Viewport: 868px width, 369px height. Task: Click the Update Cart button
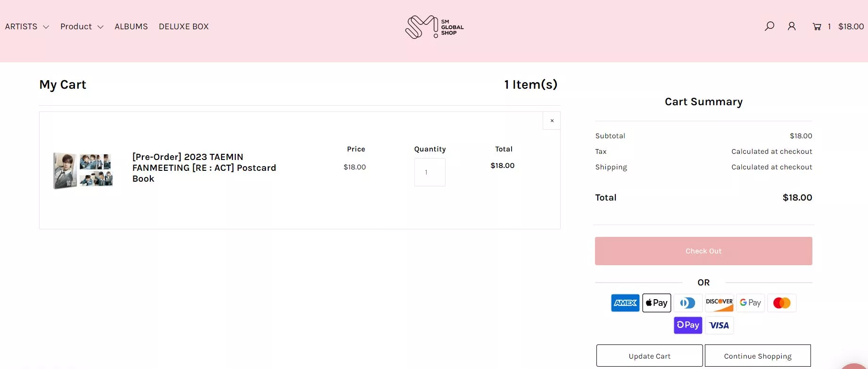click(x=650, y=356)
